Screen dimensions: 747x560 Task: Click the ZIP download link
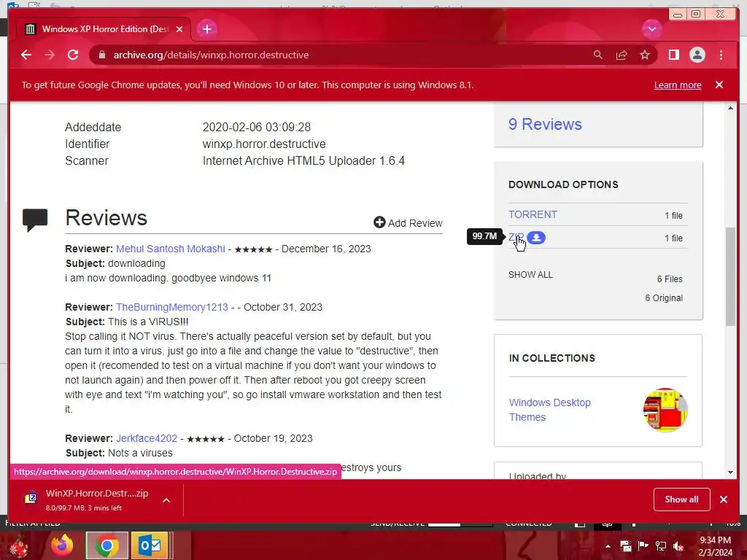point(516,237)
